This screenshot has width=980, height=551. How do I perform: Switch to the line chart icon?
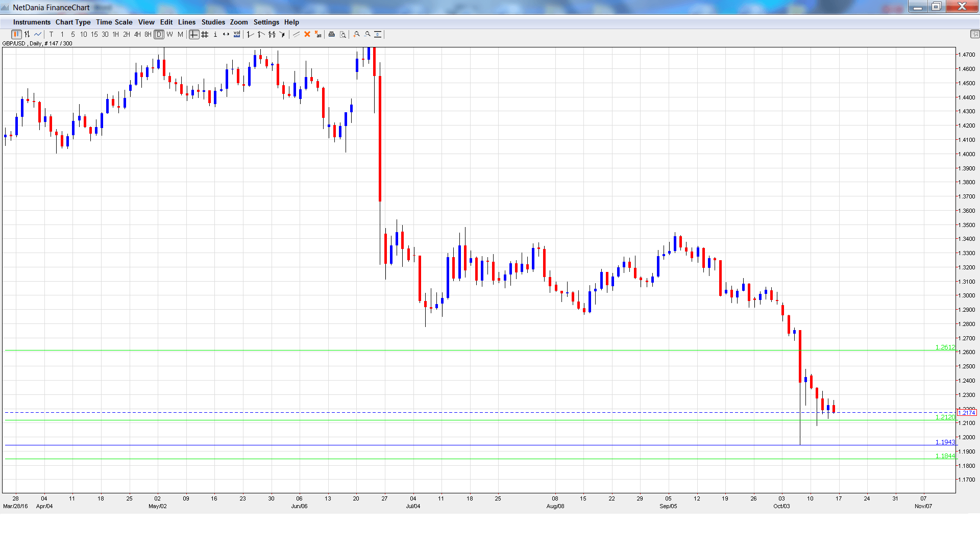tap(38, 34)
